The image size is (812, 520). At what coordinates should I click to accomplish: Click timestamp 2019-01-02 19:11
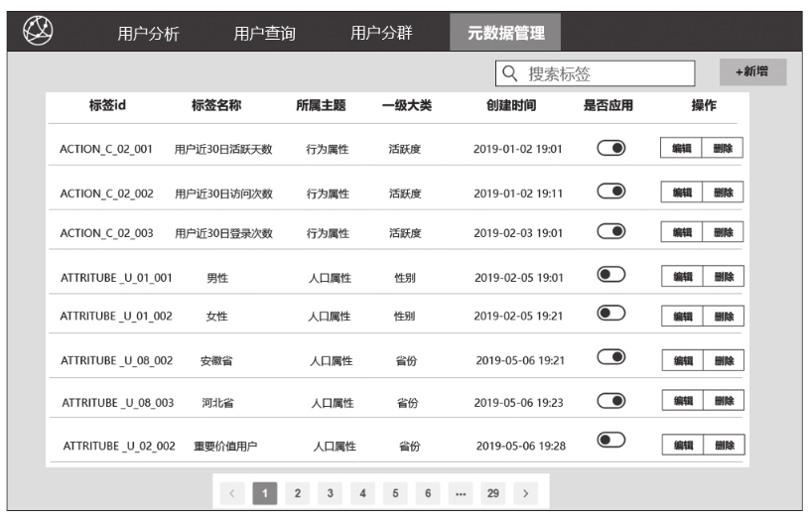click(518, 194)
